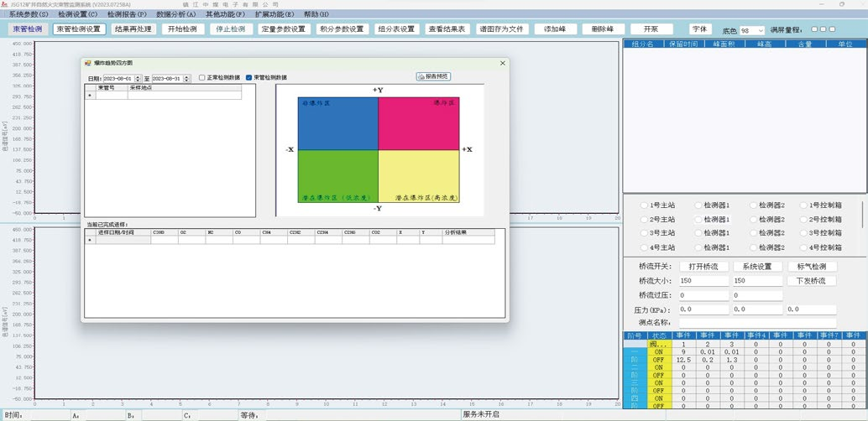Click the 打开桥流 button
The width and height of the screenshot is (868, 421).
click(706, 266)
